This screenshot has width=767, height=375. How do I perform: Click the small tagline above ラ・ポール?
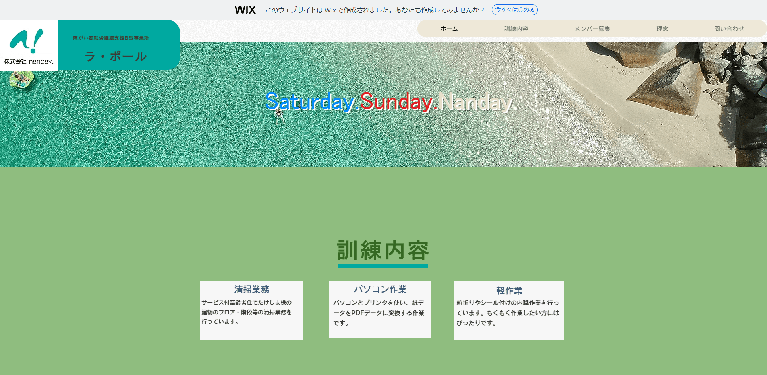click(x=111, y=38)
